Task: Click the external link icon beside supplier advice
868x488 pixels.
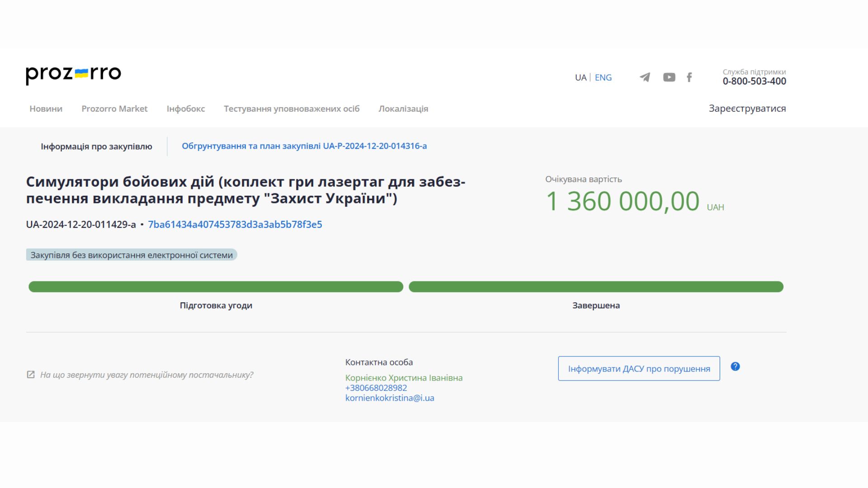Action: coord(31,374)
